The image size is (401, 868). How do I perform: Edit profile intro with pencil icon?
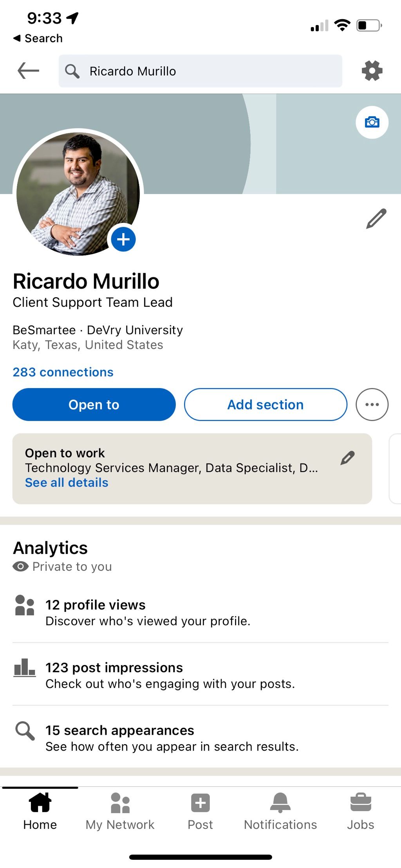tap(376, 219)
